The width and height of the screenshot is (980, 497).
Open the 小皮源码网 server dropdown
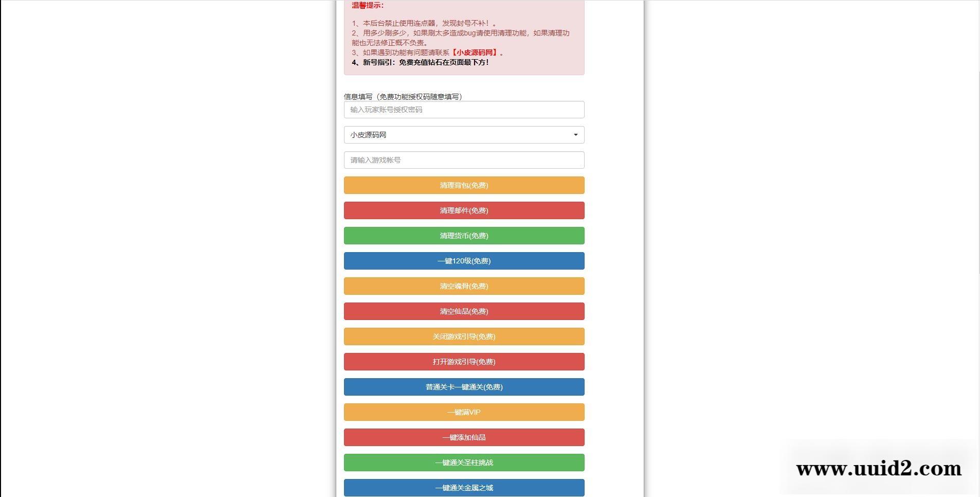(x=464, y=134)
